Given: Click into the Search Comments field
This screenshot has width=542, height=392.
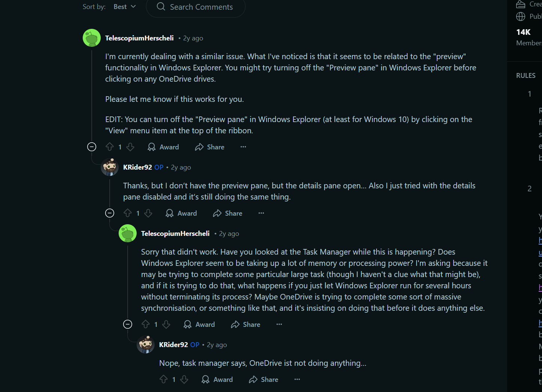Looking at the screenshot, I should pos(201,7).
